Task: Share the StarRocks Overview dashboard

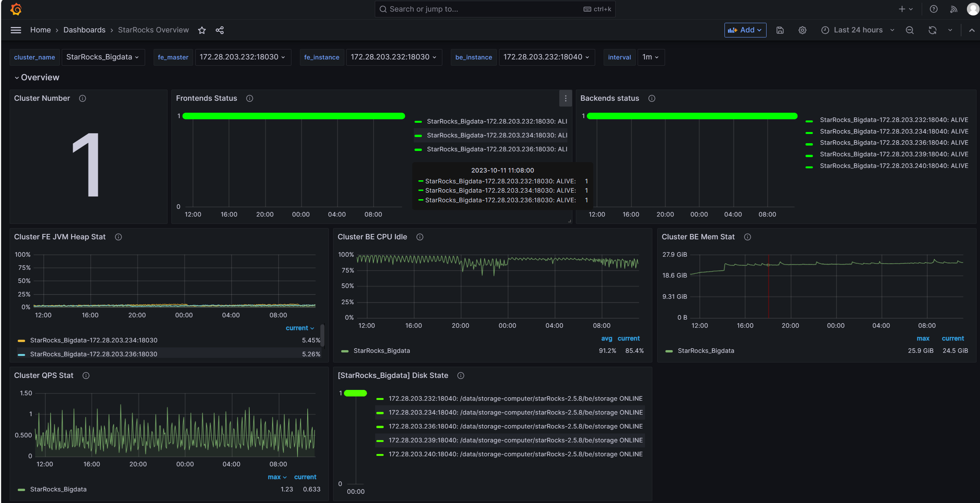Action: pyautogui.click(x=220, y=30)
